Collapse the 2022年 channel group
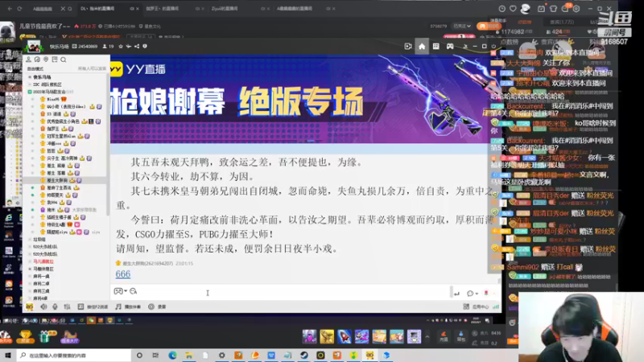The height and width of the screenshot is (362, 644). click(30, 92)
